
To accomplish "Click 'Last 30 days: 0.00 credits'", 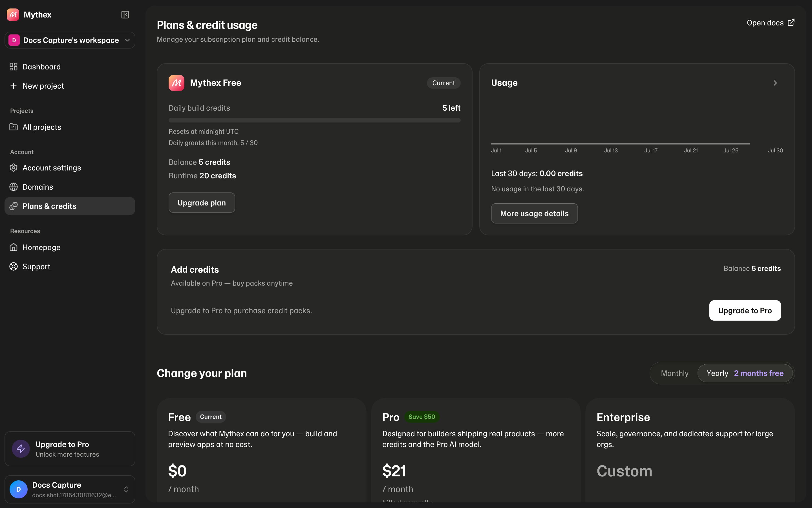I will tap(537, 173).
